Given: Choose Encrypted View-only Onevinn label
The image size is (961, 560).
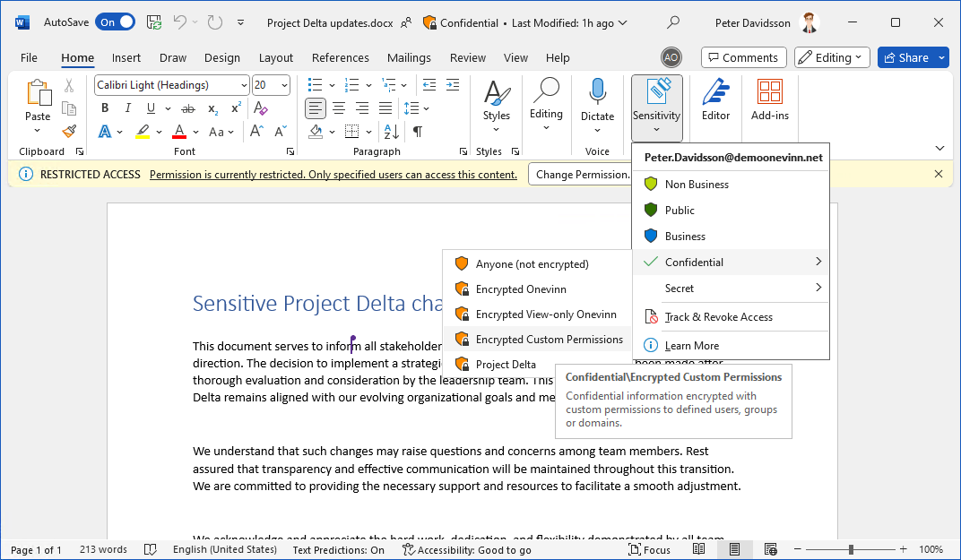Looking at the screenshot, I should click(546, 314).
